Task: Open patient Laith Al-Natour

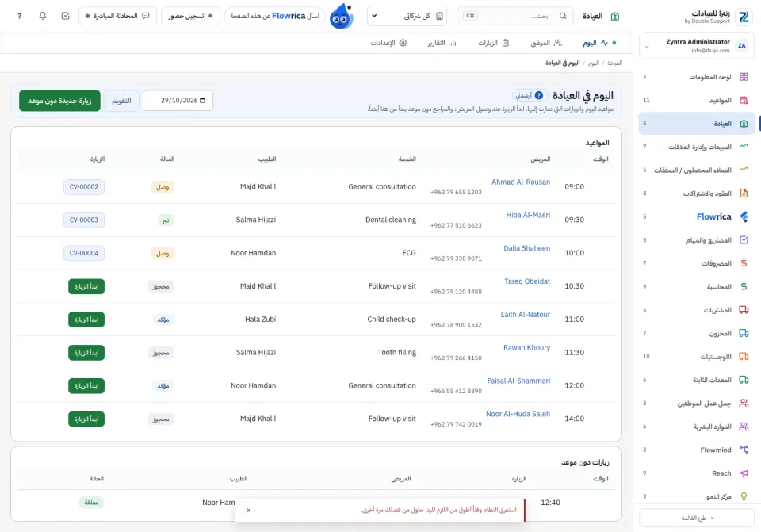Action: (x=525, y=315)
